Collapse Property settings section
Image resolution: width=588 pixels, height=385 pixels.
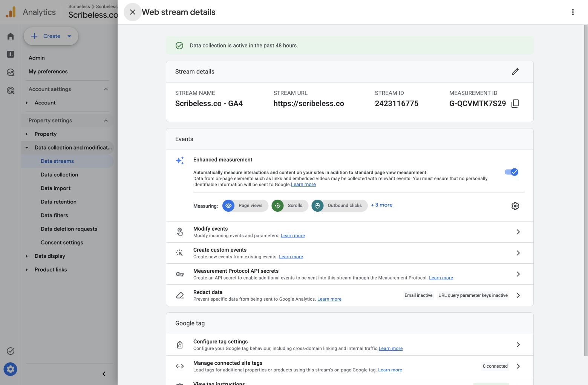click(x=106, y=121)
